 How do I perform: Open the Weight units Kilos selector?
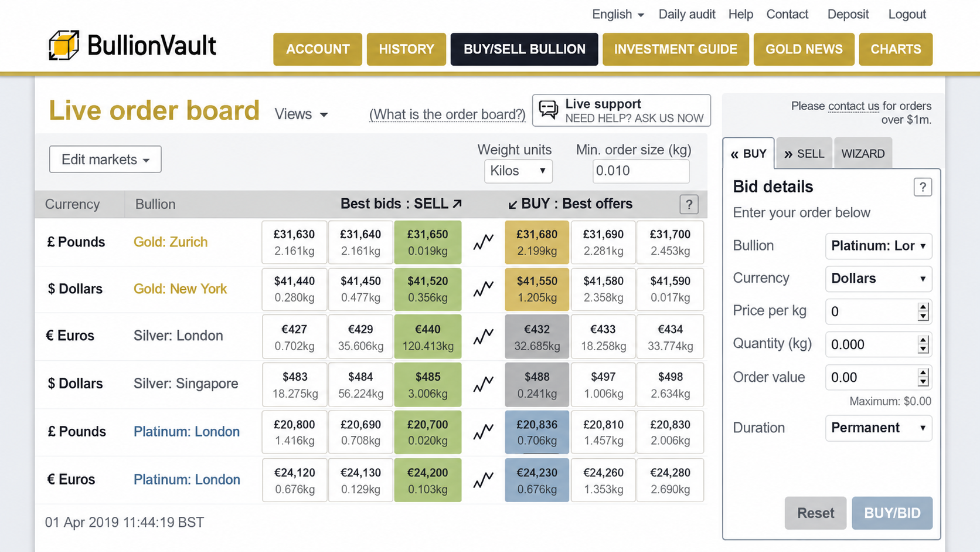518,171
